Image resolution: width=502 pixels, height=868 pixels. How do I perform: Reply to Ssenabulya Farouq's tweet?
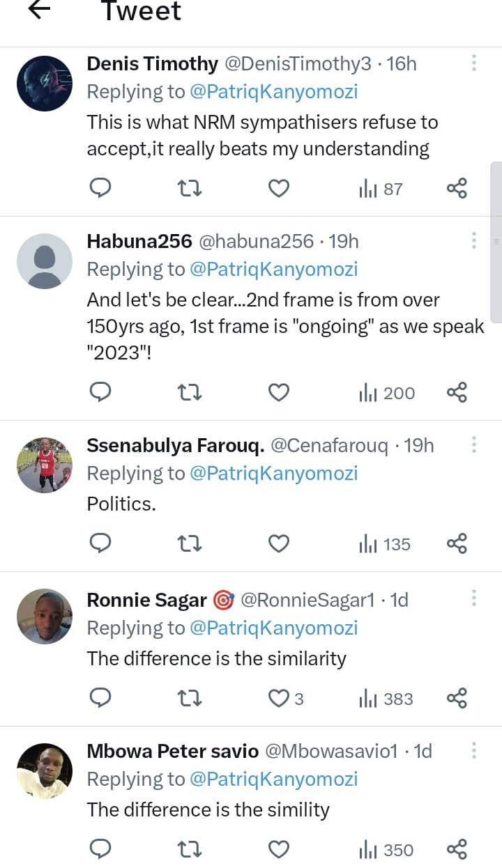click(101, 544)
